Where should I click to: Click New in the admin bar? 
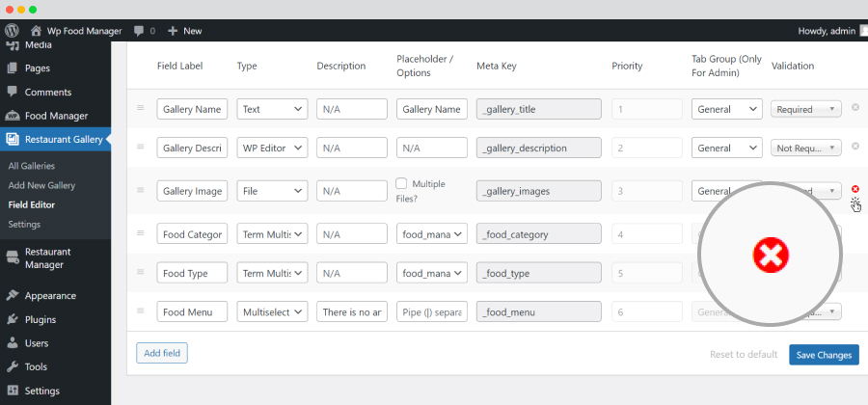click(193, 31)
